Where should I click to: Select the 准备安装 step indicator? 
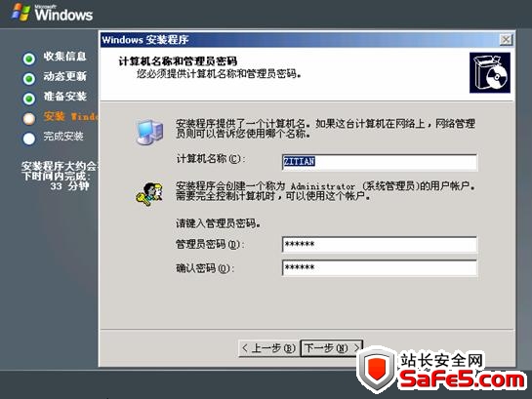(x=29, y=99)
